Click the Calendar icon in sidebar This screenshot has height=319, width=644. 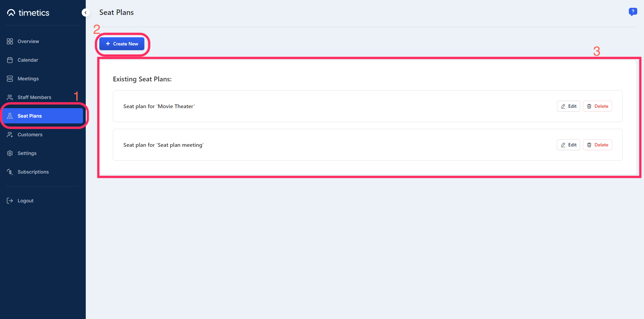10,60
